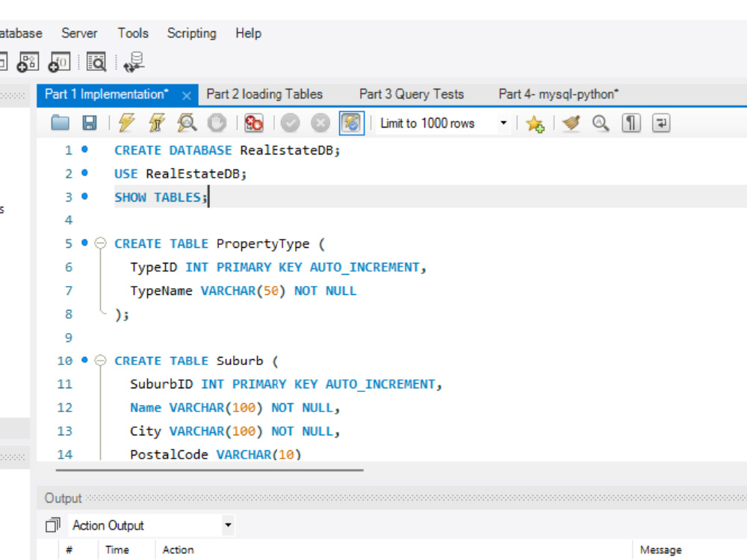Open the Scripting menu
Image resolution: width=747 pixels, height=560 pixels.
point(191,34)
